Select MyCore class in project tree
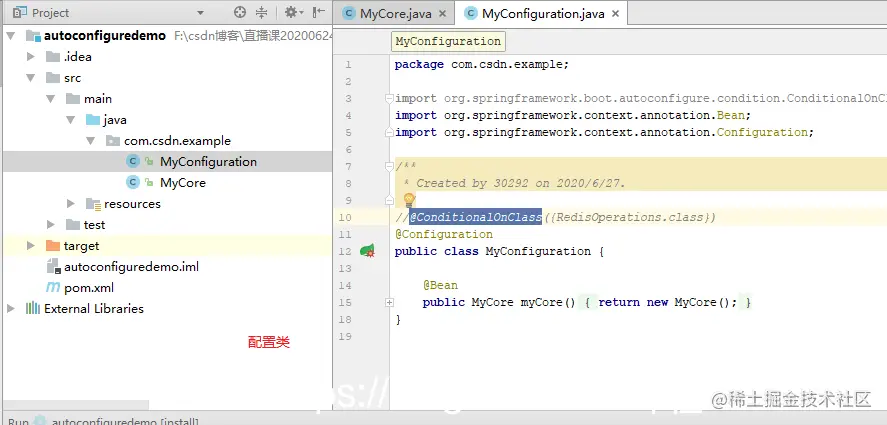Image resolution: width=887 pixels, height=425 pixels. (183, 183)
